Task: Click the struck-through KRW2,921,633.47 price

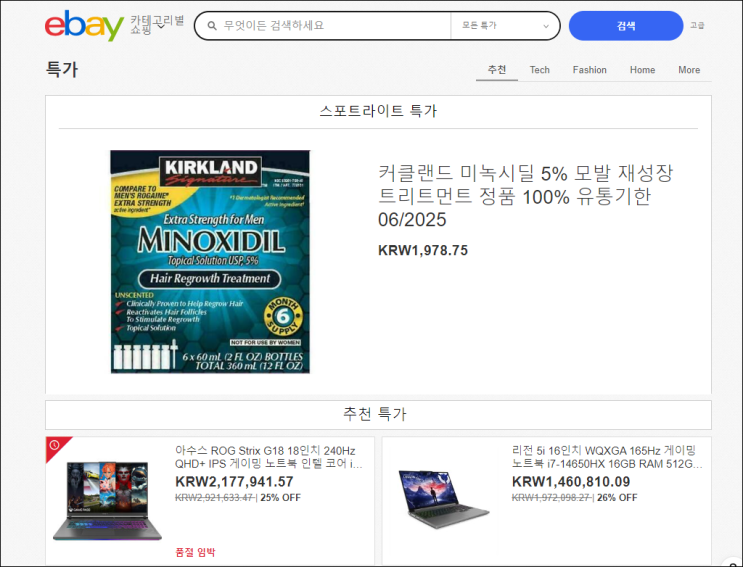Action: click(x=214, y=497)
